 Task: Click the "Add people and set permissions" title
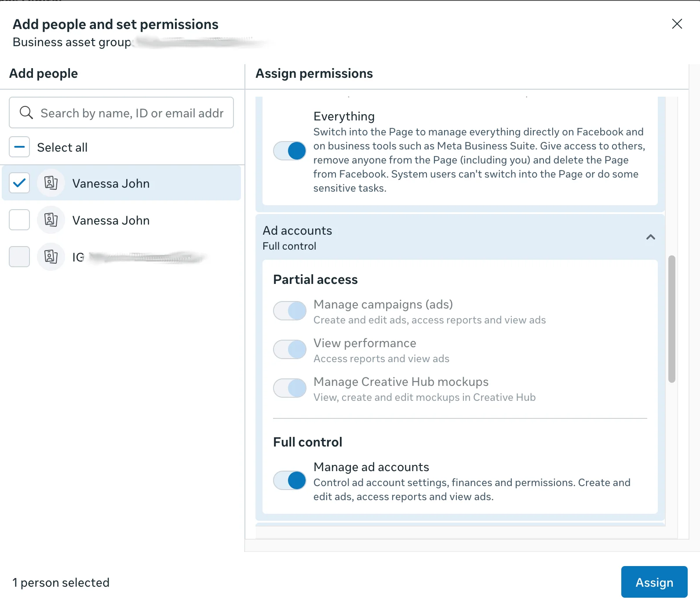tap(116, 24)
